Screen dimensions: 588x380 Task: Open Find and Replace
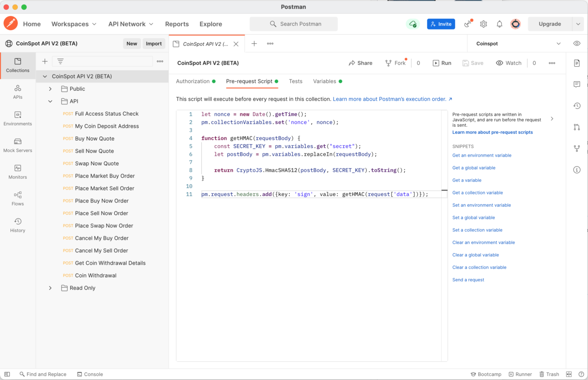43,374
